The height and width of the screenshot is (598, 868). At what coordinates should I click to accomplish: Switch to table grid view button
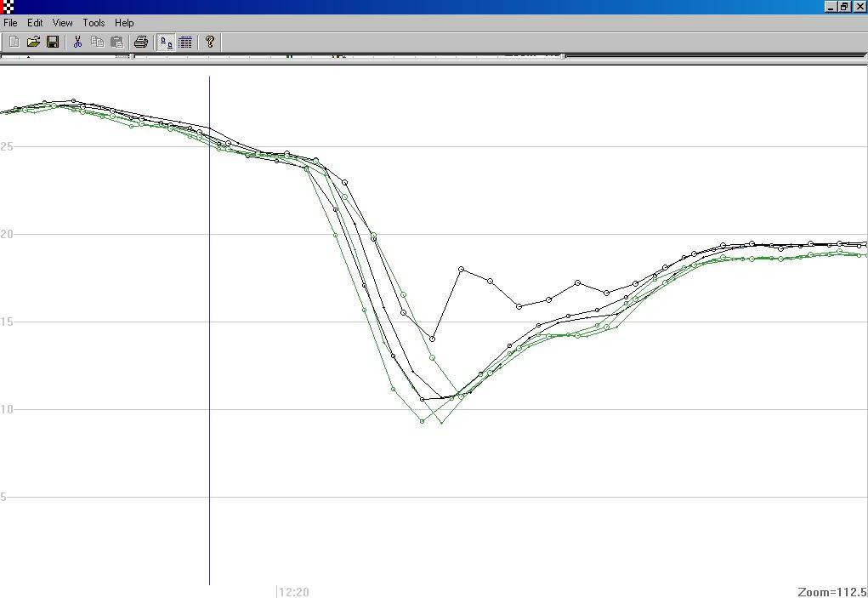tap(185, 42)
